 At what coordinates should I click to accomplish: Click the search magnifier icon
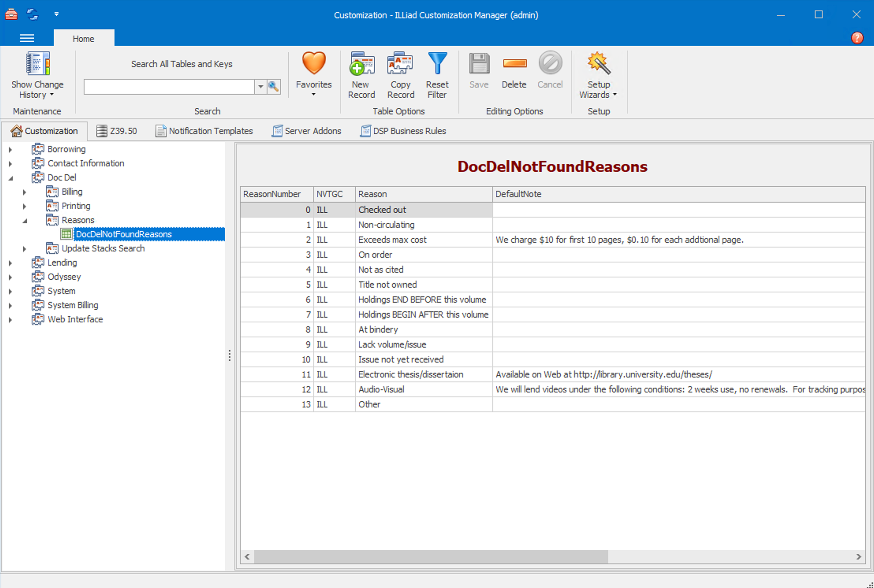pos(274,86)
